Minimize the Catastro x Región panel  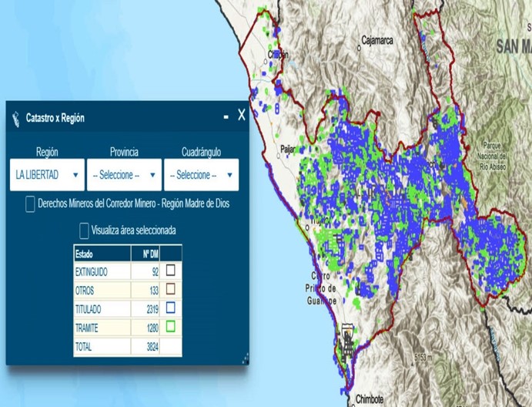(226, 117)
